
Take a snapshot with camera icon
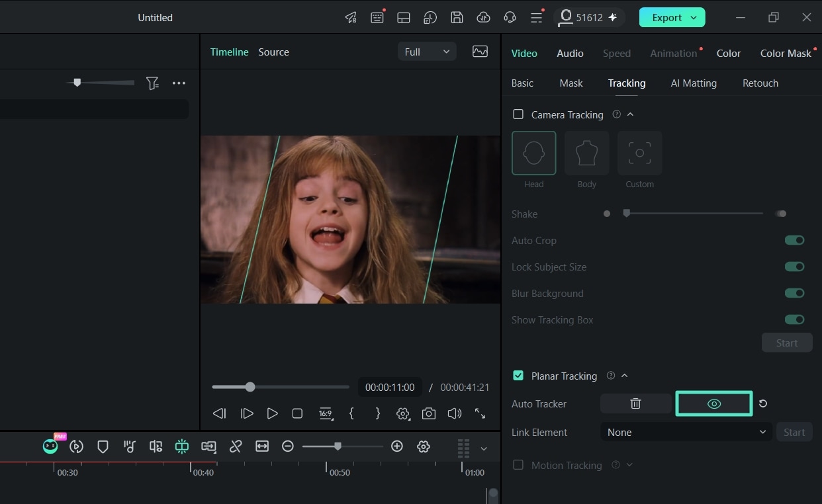coord(429,413)
